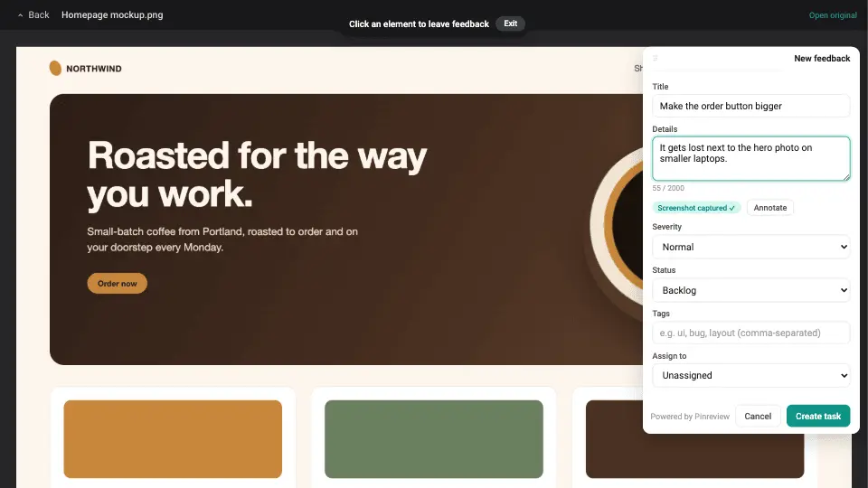This screenshot has width=868, height=488.
Task: Click the '55 / 2000' character counter
Action: (668, 188)
